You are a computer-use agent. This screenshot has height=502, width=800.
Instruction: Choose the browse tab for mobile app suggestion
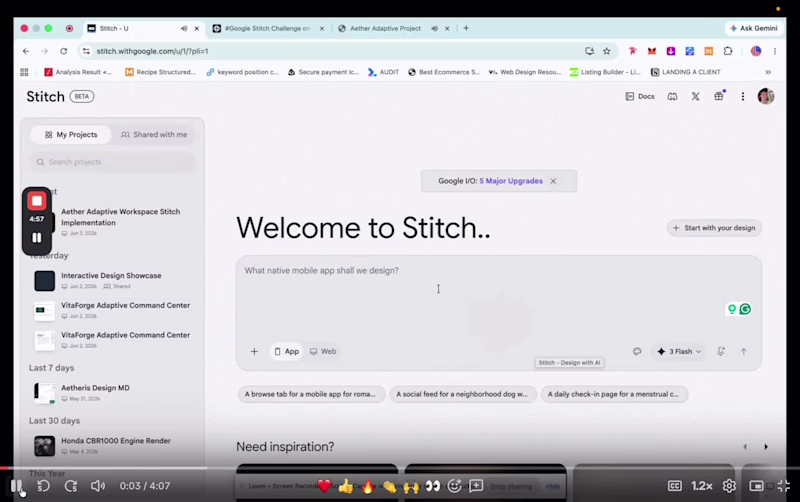(310, 394)
